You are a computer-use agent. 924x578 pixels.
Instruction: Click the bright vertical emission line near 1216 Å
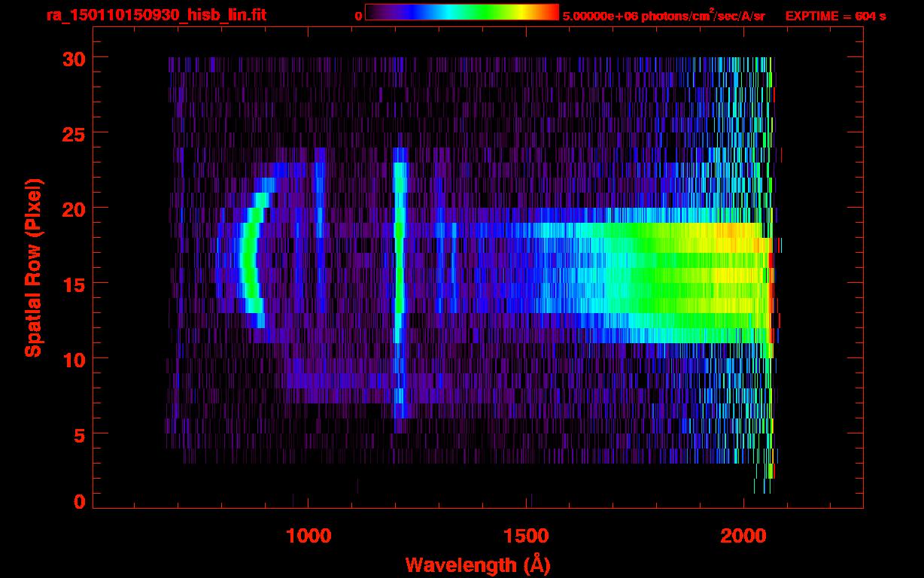point(399,282)
